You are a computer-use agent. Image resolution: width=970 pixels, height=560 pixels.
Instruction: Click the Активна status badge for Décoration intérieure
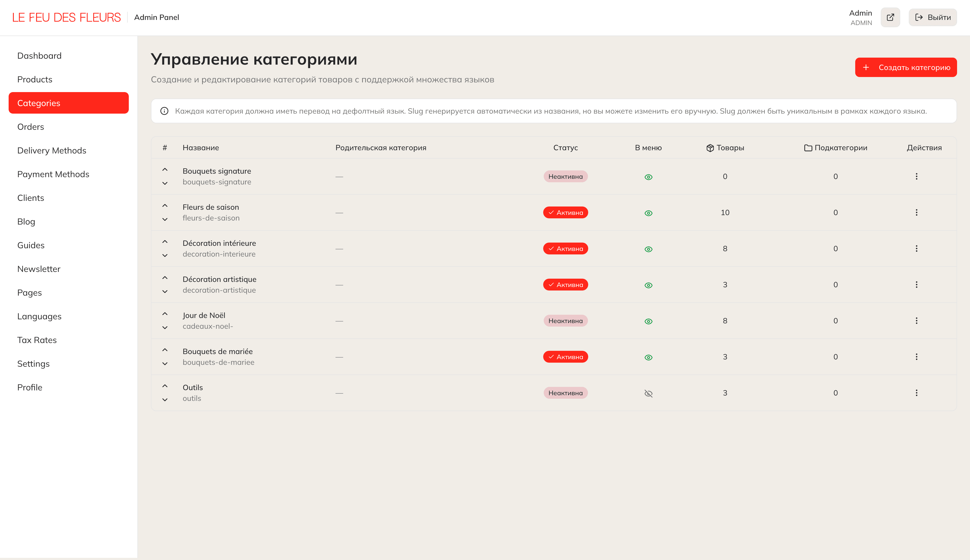[x=566, y=248]
